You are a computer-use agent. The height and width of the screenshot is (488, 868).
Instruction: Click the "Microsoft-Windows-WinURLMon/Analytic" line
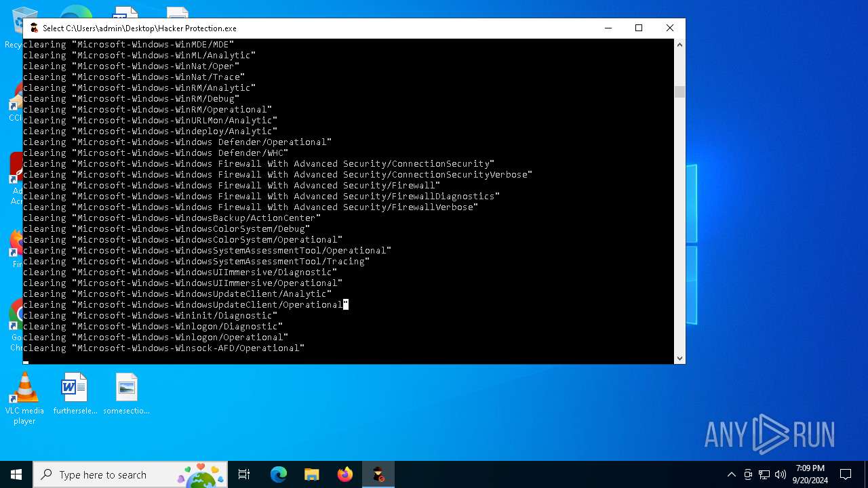coord(151,121)
